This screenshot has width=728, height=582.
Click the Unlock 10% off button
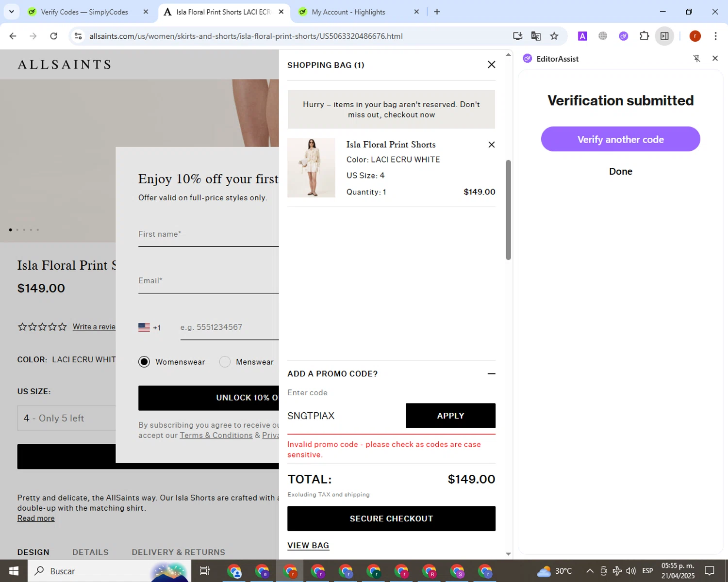[209, 398]
